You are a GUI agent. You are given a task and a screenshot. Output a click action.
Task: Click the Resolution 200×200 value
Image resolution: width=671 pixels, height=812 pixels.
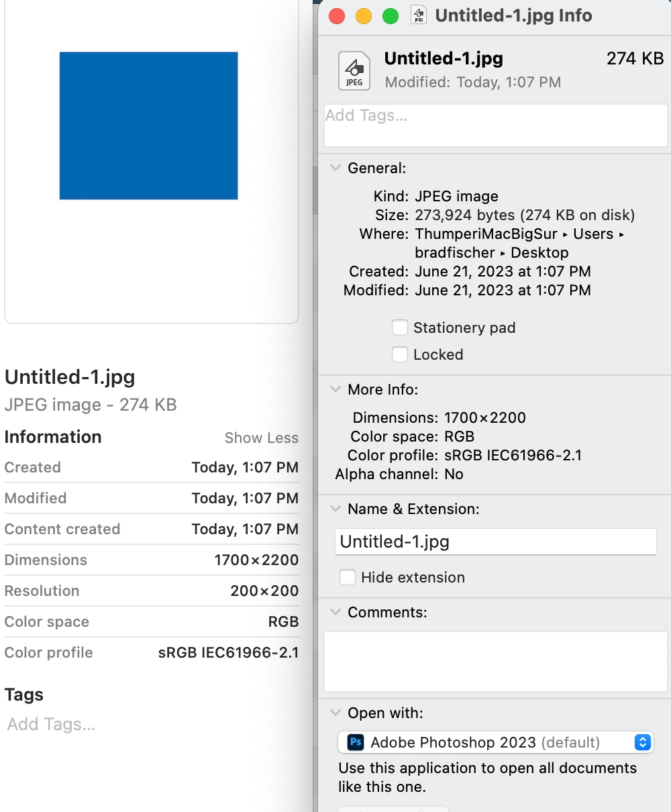tap(264, 591)
